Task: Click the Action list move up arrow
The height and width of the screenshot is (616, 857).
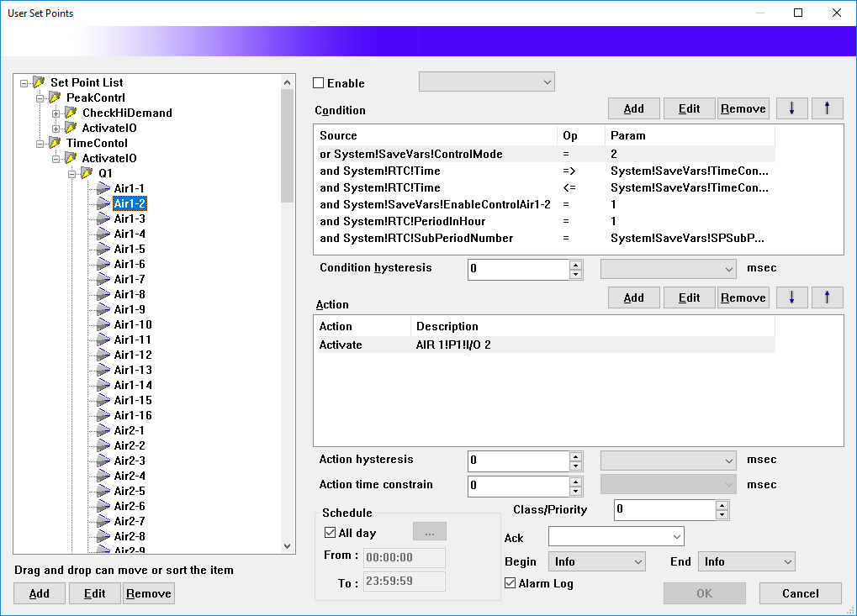Action: 827,297
